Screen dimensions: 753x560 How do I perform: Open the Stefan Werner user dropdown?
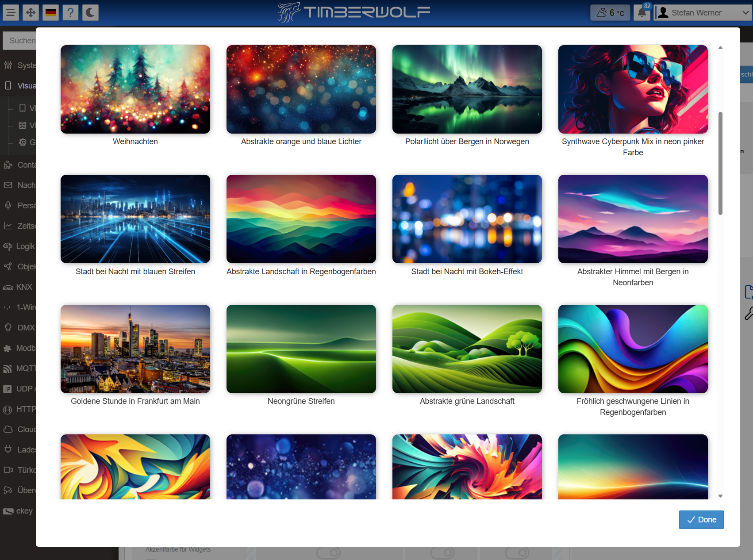[x=703, y=13]
